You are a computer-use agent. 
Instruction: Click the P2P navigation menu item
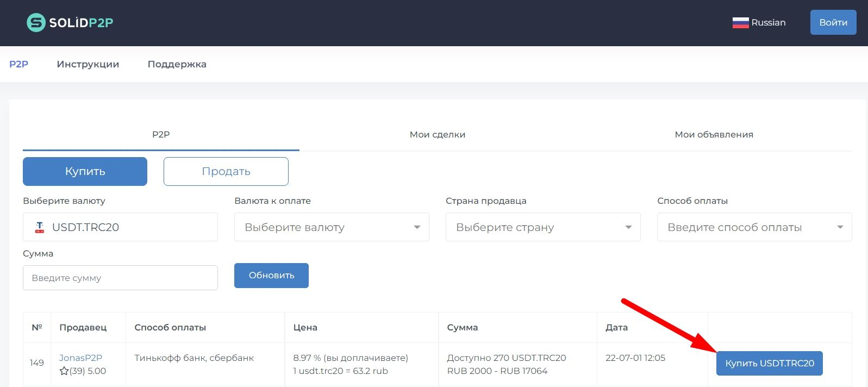coord(18,64)
